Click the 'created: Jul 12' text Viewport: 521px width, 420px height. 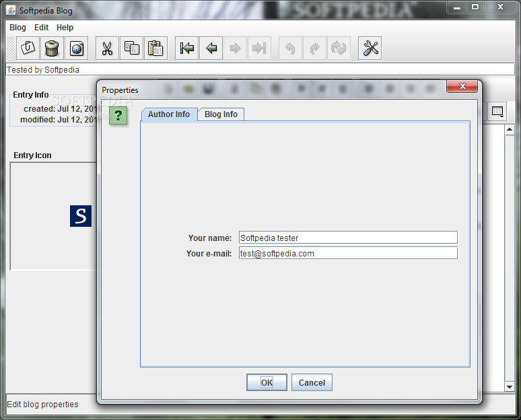60,108
